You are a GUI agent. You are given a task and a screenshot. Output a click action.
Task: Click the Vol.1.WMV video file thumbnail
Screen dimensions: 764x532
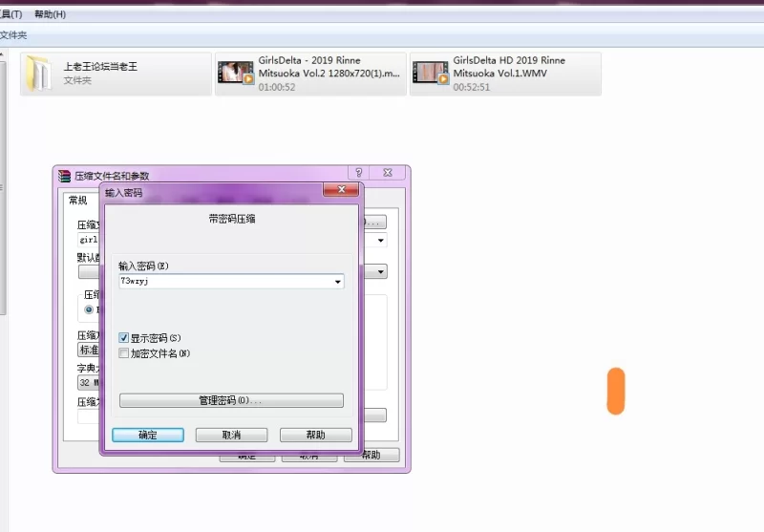click(431, 74)
